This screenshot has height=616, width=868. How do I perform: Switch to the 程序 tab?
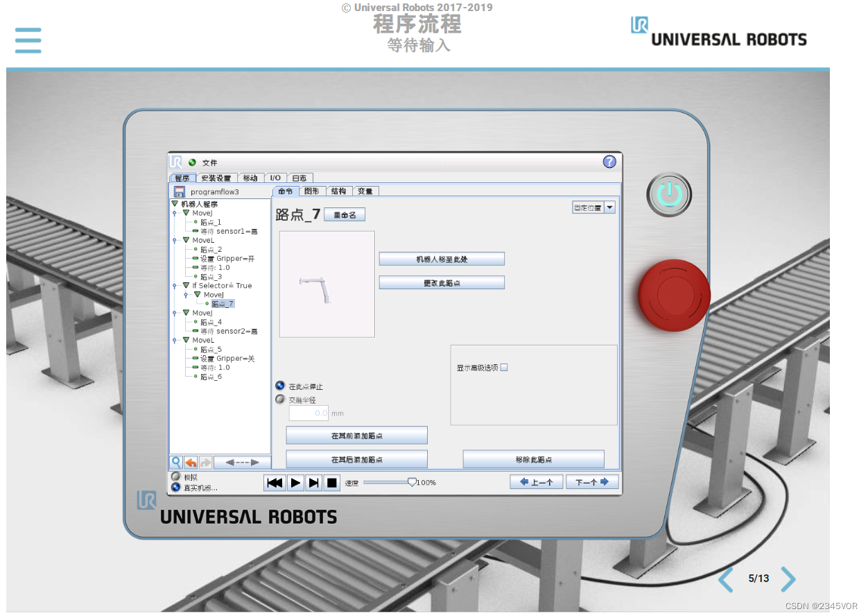(182, 178)
